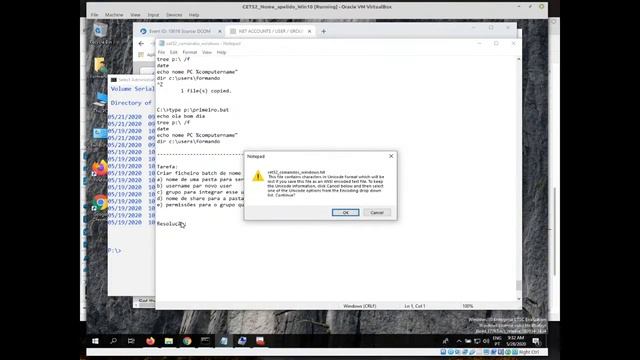This screenshot has width=640, height=360.
Task: Open VirtualBox Help menu
Action: pyautogui.click(x=194, y=15)
